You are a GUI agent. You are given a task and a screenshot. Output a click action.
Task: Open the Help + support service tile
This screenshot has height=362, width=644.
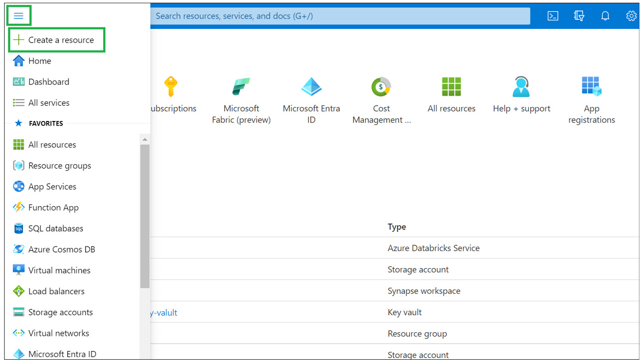click(x=522, y=95)
